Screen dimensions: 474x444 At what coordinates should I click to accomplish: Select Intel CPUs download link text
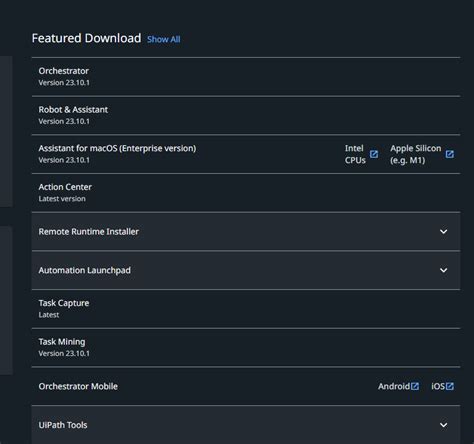tap(355, 154)
